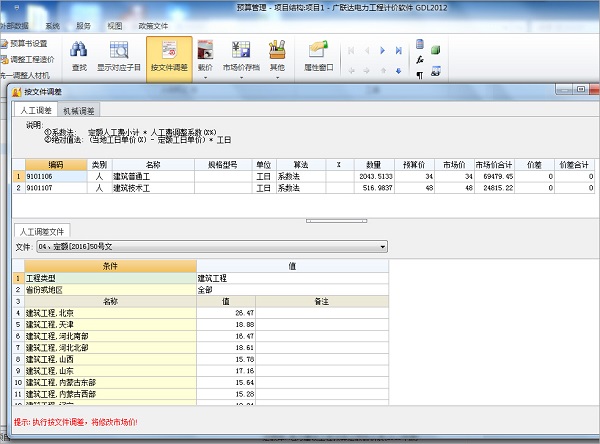The height and width of the screenshot is (444, 600).
Task: Open the 服务 menu
Action: (83, 26)
